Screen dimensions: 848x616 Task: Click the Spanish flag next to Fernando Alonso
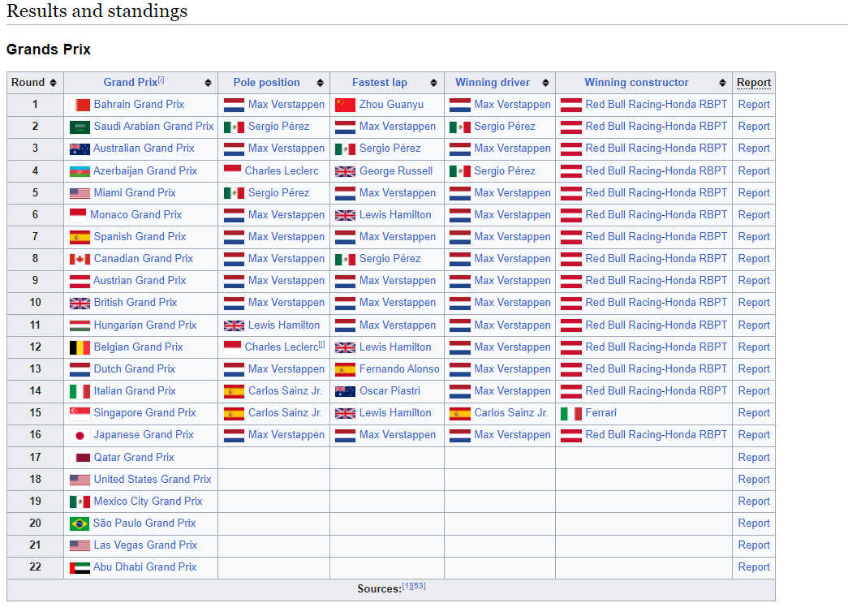point(345,369)
